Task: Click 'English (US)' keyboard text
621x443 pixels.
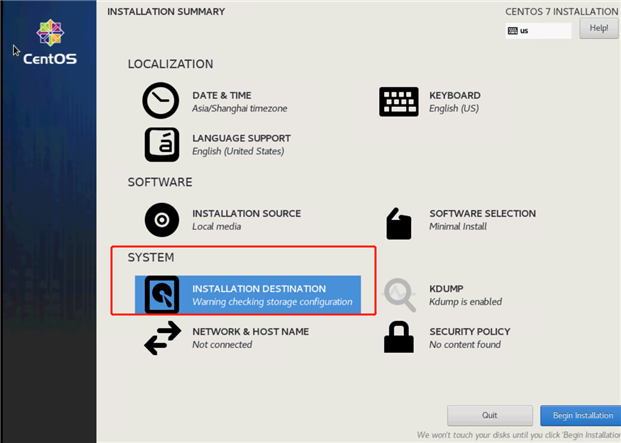Action: tap(454, 108)
